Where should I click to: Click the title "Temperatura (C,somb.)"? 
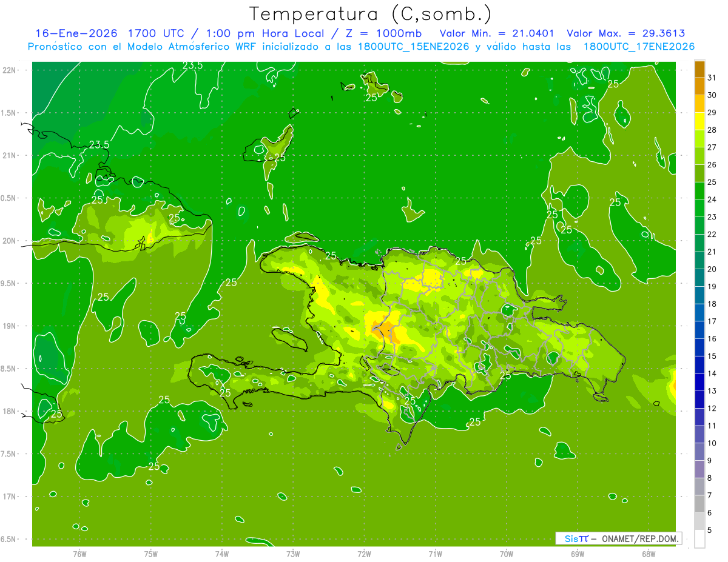point(370,14)
